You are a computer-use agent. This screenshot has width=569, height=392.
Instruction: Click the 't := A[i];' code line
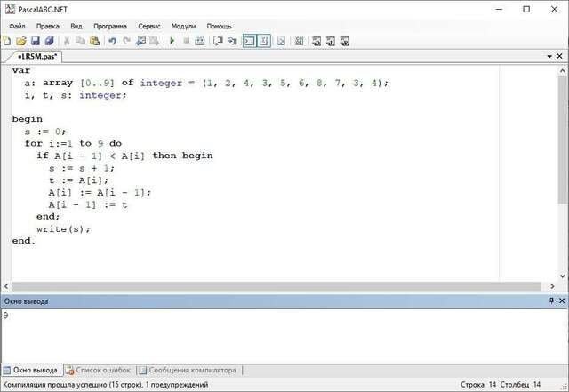[79, 180]
